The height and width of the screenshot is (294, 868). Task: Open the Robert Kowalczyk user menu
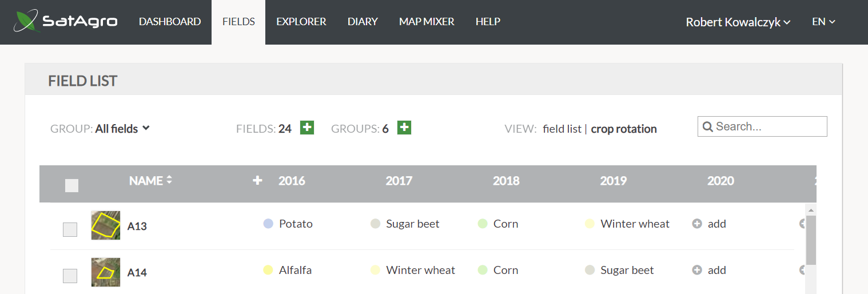(738, 22)
